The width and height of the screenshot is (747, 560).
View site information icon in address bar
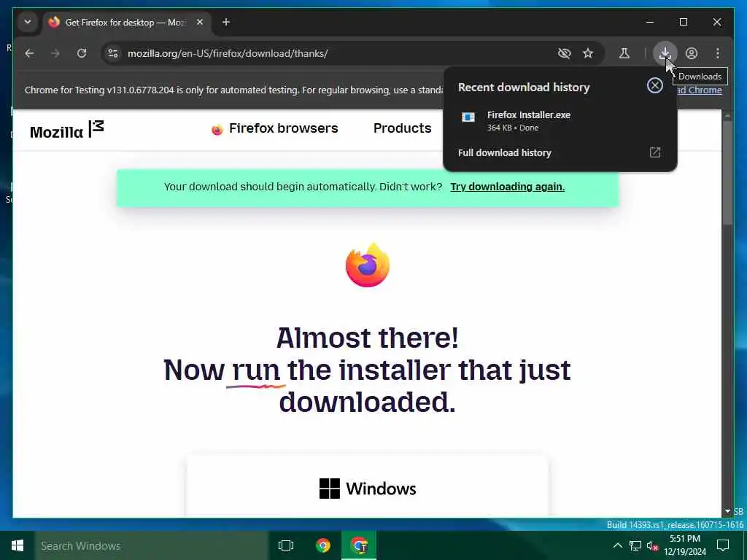(113, 53)
